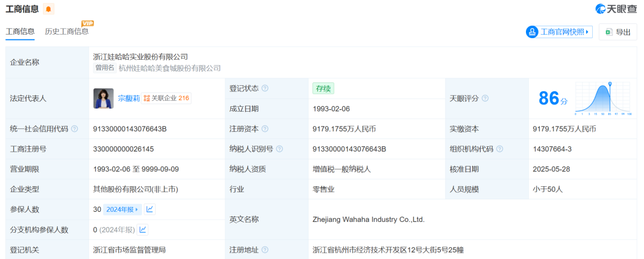Switch to the 历史工商信息 tab
The image size is (644, 259).
tap(66, 32)
